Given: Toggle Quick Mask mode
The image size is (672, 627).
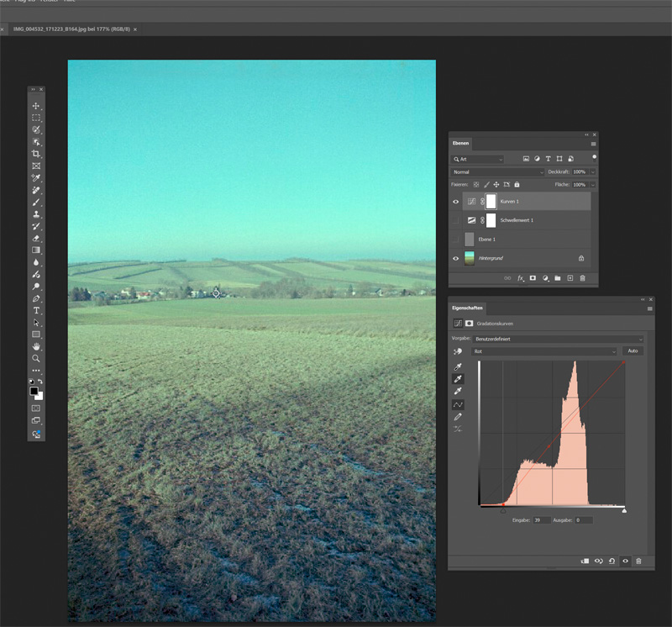Looking at the screenshot, I should click(36, 408).
